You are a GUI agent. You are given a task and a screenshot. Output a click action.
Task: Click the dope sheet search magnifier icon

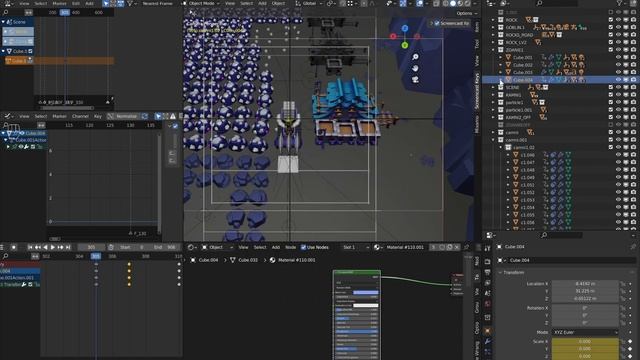pyautogui.click(x=5, y=256)
